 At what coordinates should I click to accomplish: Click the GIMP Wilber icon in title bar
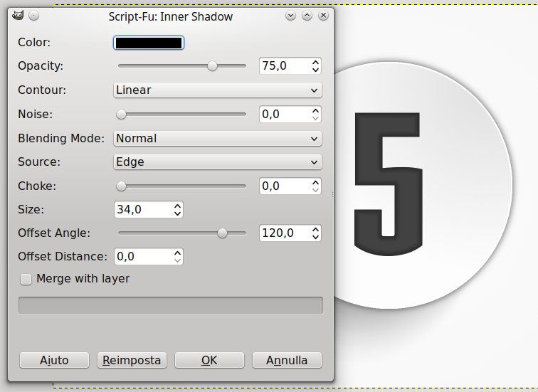tap(18, 16)
